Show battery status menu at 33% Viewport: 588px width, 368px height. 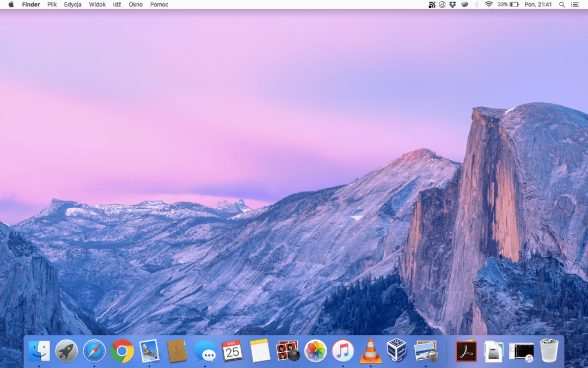click(x=508, y=4)
